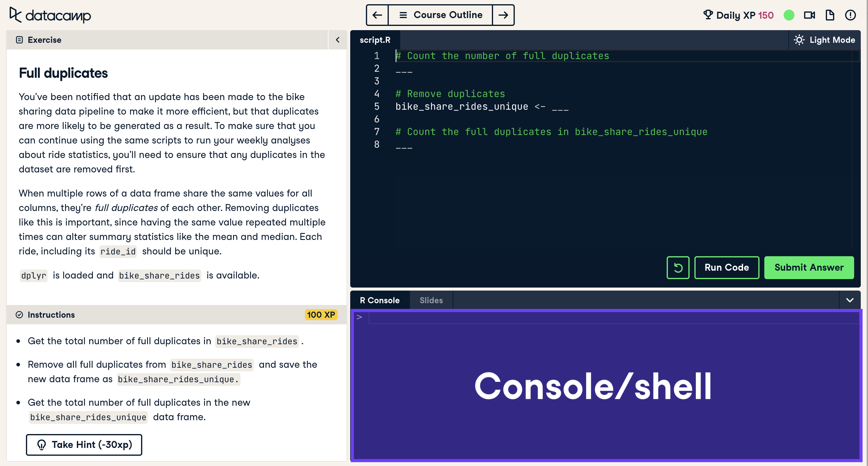The image size is (868, 466).
Task: Switch to the R Console tab
Action: coord(380,300)
